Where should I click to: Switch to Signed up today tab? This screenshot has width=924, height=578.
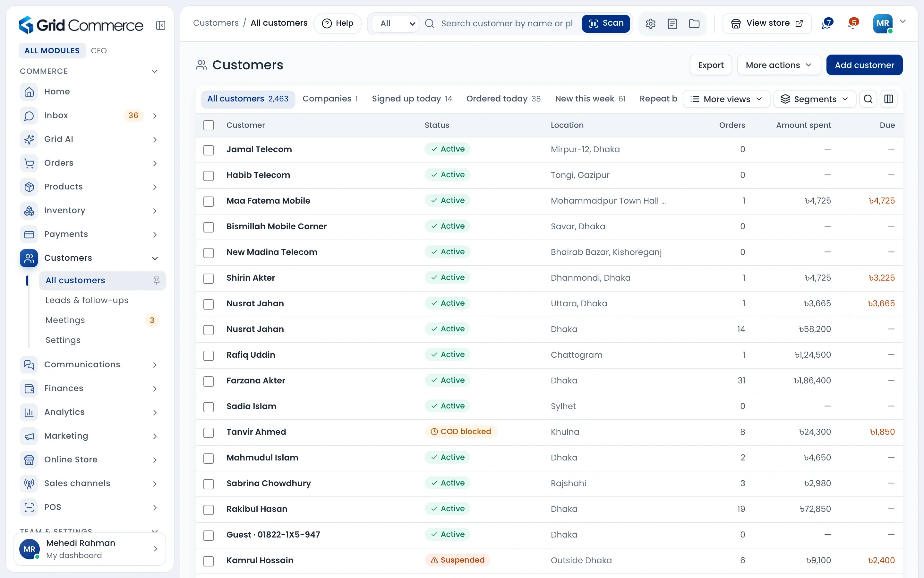412,99
